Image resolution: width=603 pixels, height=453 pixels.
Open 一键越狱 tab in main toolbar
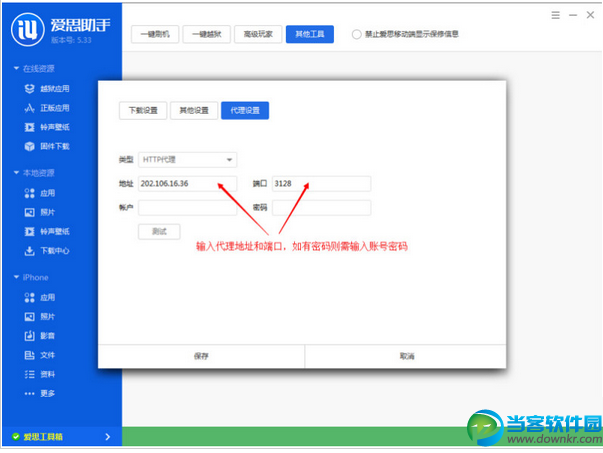pyautogui.click(x=207, y=34)
